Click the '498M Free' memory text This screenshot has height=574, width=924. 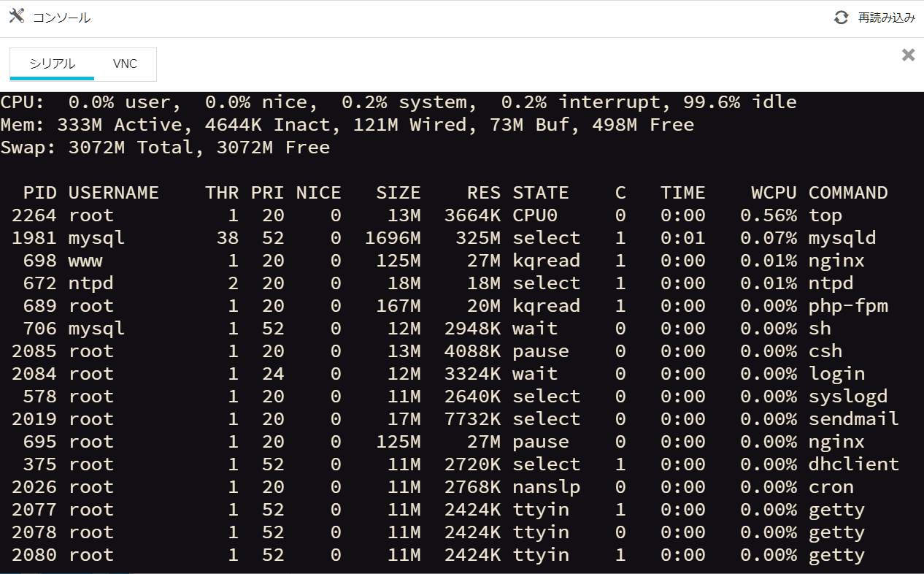[643, 125]
